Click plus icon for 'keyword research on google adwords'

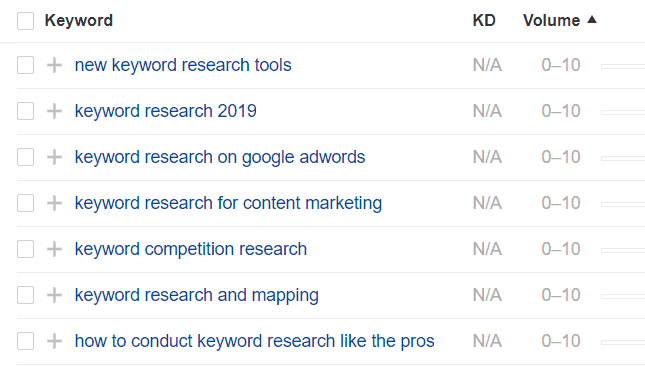pyautogui.click(x=54, y=157)
